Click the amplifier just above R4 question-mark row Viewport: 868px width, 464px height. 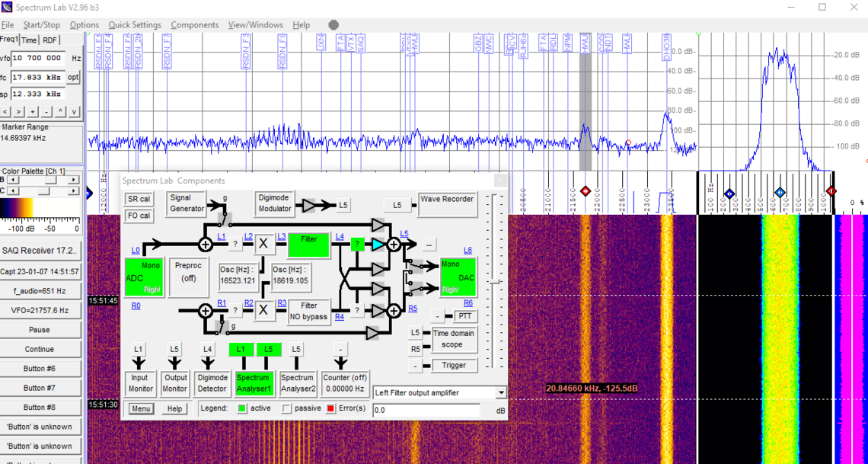coord(378,289)
